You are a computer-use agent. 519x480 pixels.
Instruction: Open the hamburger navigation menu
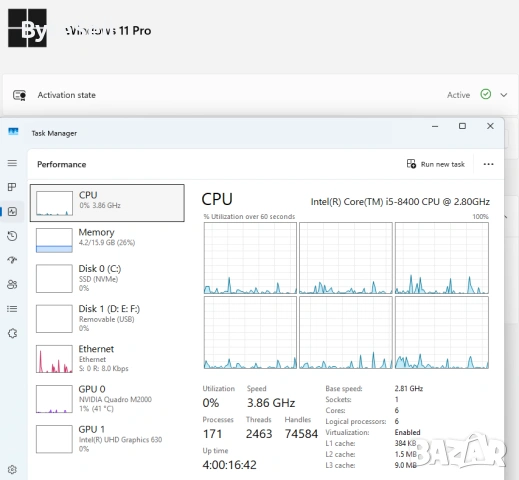click(12, 163)
